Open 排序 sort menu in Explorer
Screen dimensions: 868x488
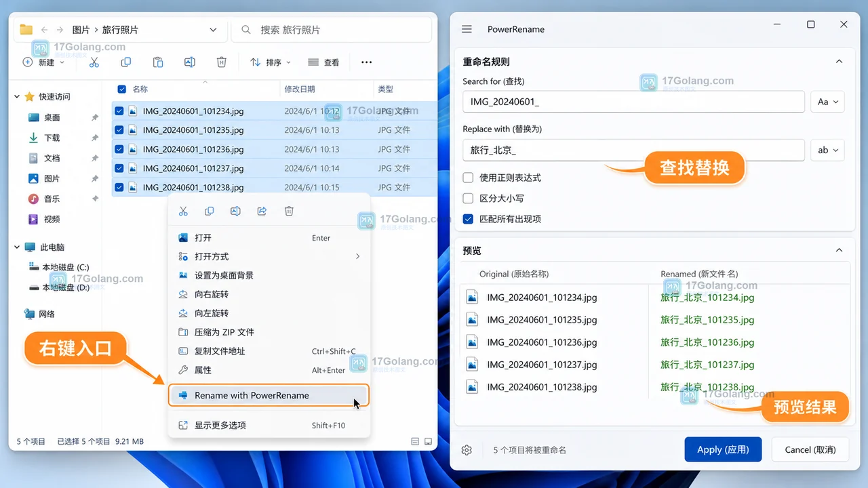pos(270,62)
